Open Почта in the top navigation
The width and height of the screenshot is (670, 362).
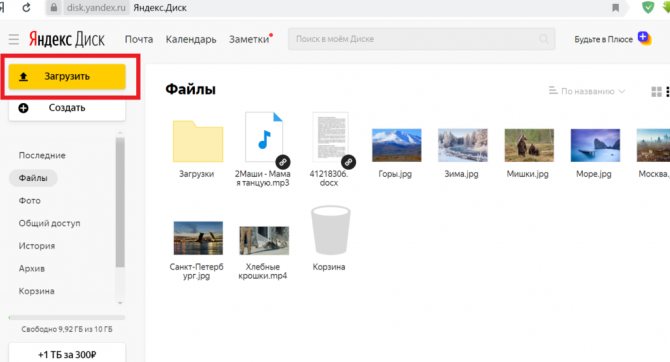tap(139, 39)
